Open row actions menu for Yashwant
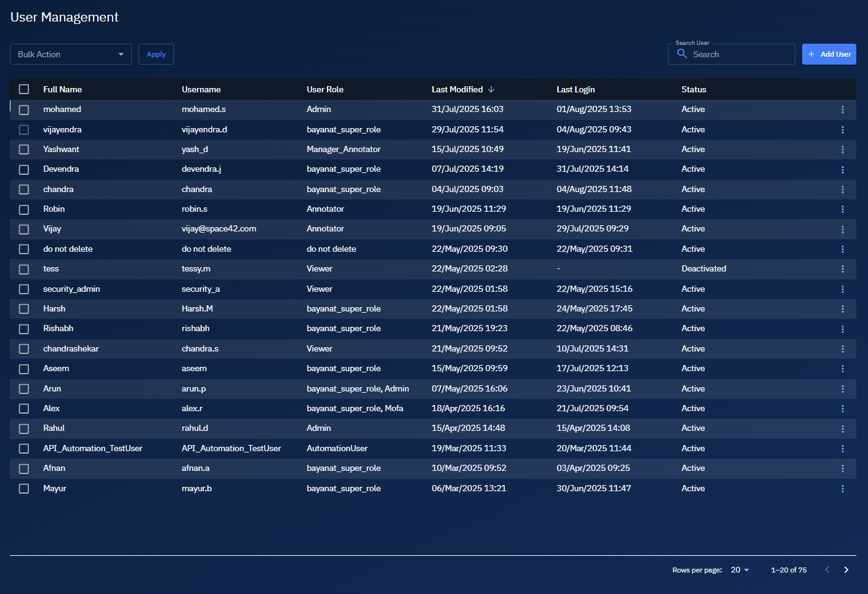 842,150
